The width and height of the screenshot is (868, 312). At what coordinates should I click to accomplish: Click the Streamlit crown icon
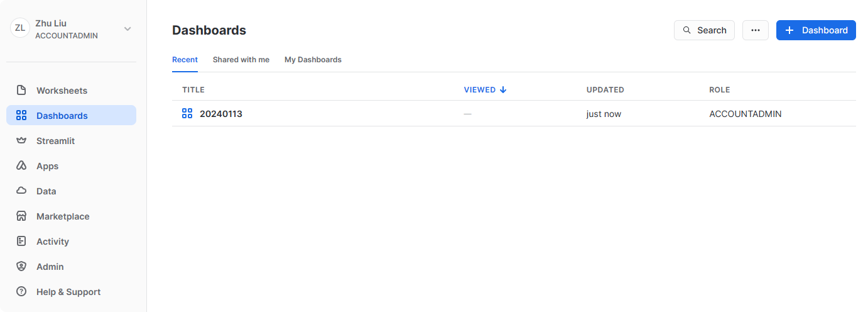[21, 141]
